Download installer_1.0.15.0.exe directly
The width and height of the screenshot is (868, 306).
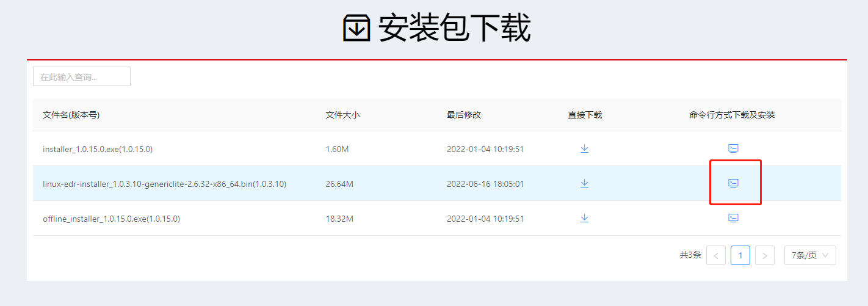(584, 148)
